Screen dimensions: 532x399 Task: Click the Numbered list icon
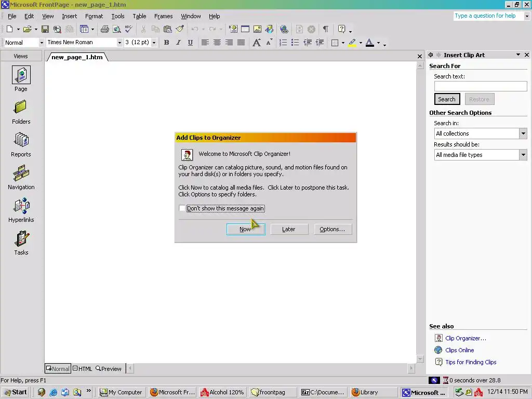point(283,43)
